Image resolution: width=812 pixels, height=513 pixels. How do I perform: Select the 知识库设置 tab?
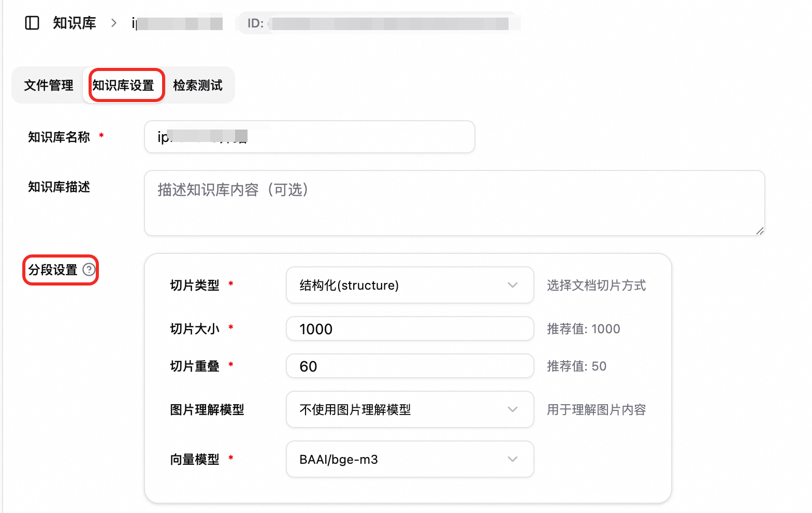123,85
